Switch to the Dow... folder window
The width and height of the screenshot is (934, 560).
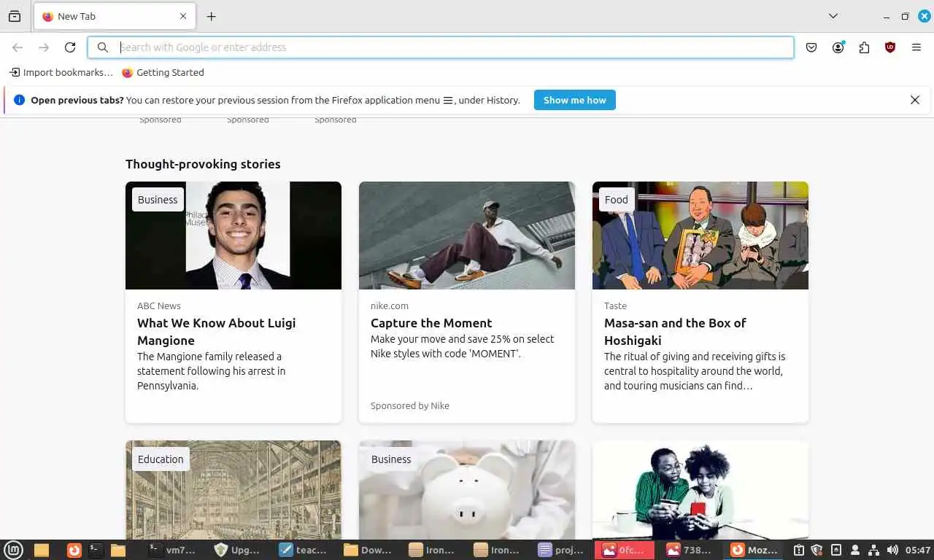(368, 550)
